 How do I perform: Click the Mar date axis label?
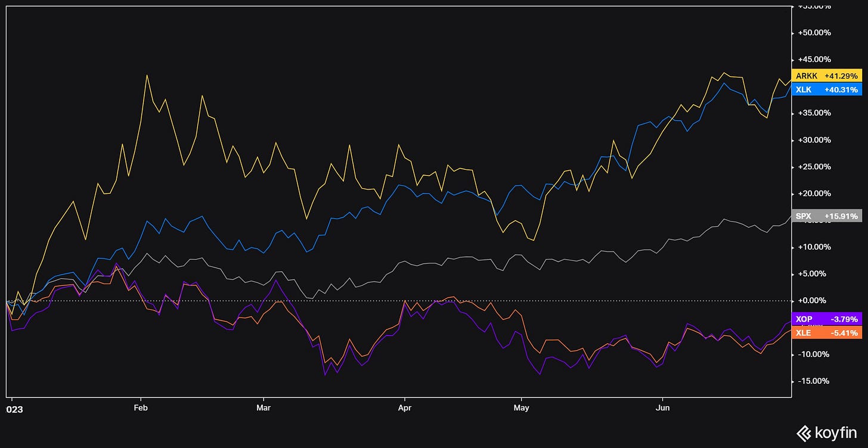pyautogui.click(x=263, y=408)
